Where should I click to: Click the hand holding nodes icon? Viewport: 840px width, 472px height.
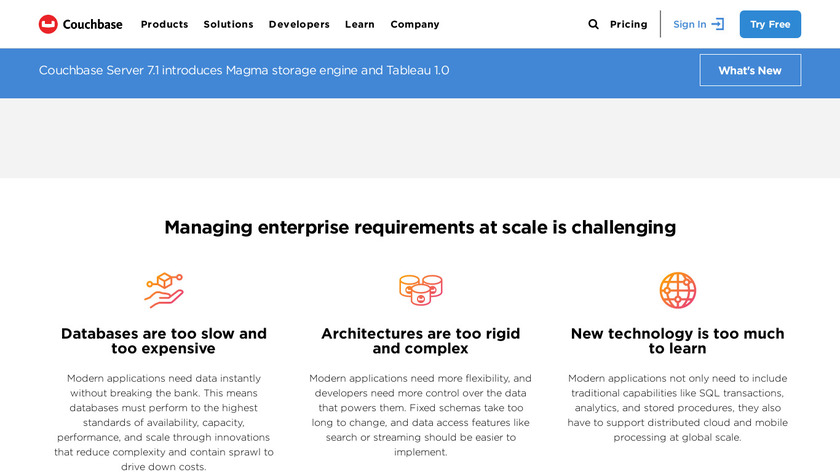[x=164, y=290]
